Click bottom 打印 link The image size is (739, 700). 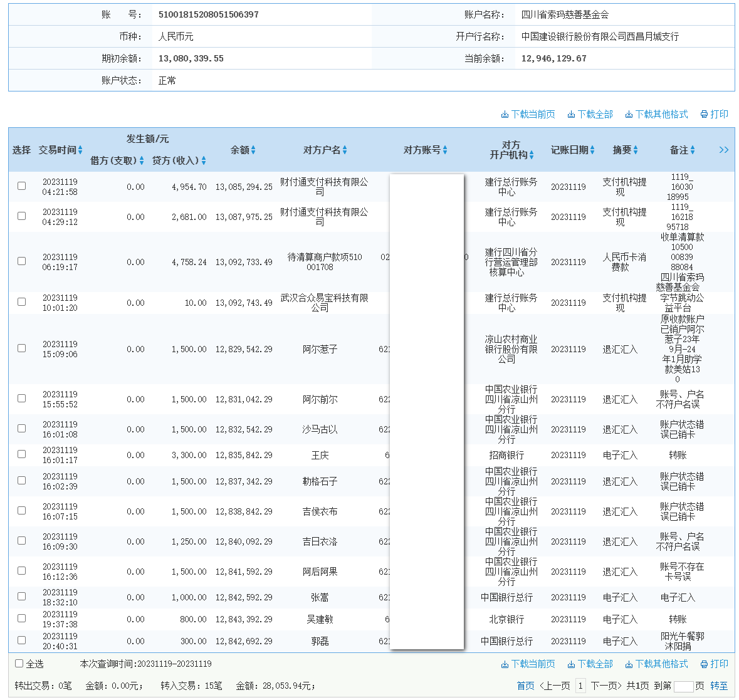(x=715, y=664)
